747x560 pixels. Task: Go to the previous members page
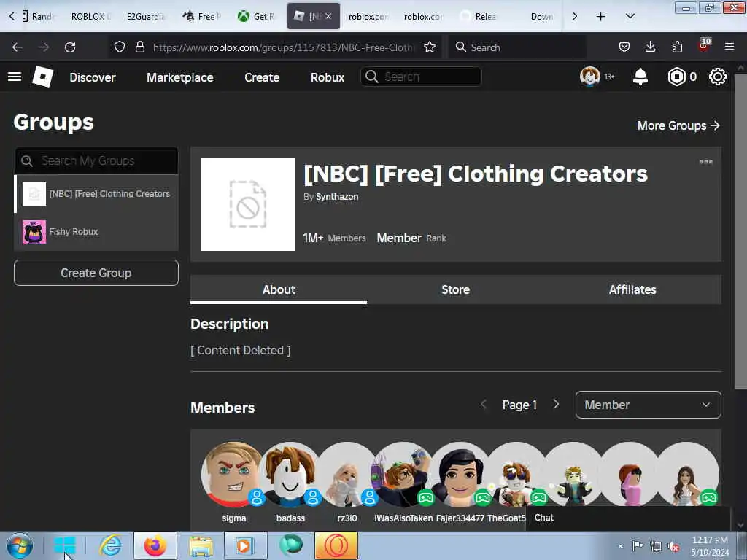click(483, 404)
